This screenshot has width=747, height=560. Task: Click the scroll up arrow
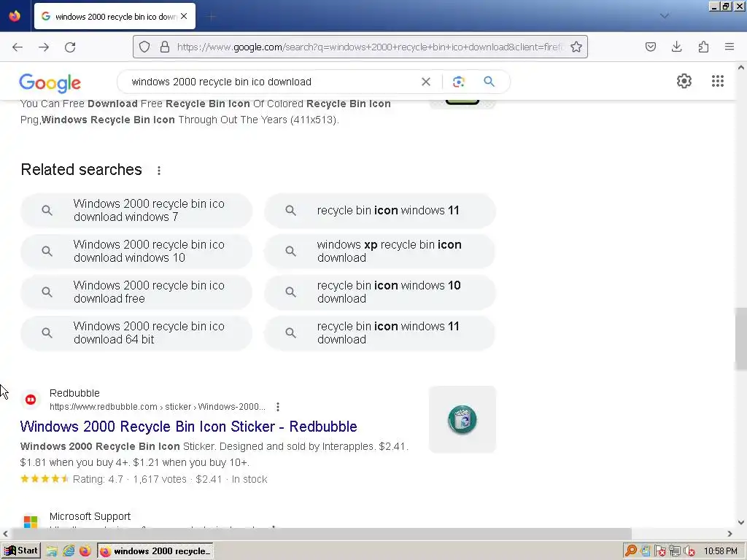pos(741,68)
